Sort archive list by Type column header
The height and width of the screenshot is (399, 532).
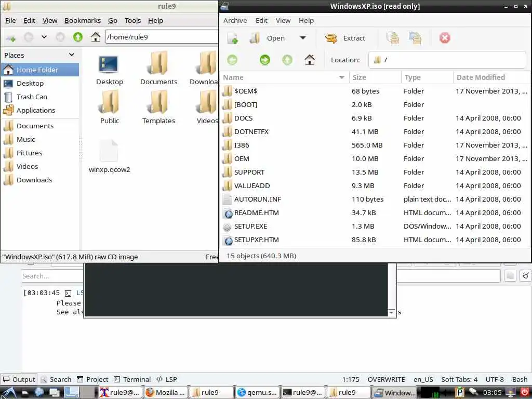click(x=427, y=77)
